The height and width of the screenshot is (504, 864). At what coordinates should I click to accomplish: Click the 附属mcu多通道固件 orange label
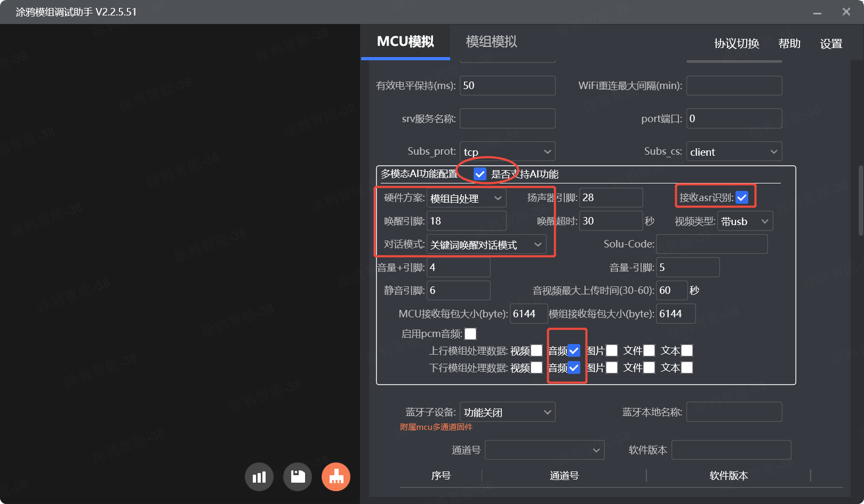(436, 427)
